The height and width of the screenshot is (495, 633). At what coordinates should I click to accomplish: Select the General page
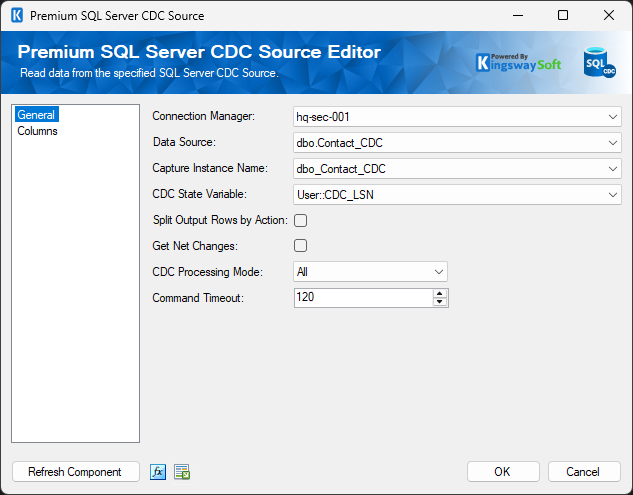[36, 115]
